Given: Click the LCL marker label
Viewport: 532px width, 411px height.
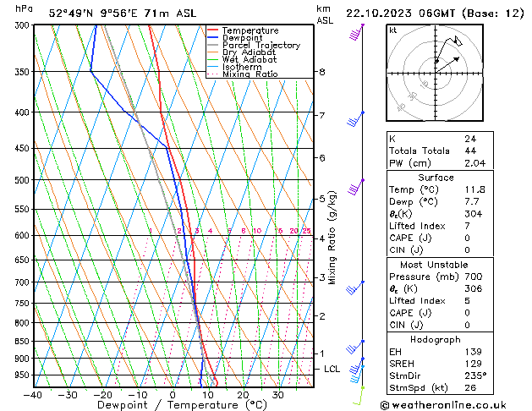Looking at the screenshot, I should tap(332, 370).
